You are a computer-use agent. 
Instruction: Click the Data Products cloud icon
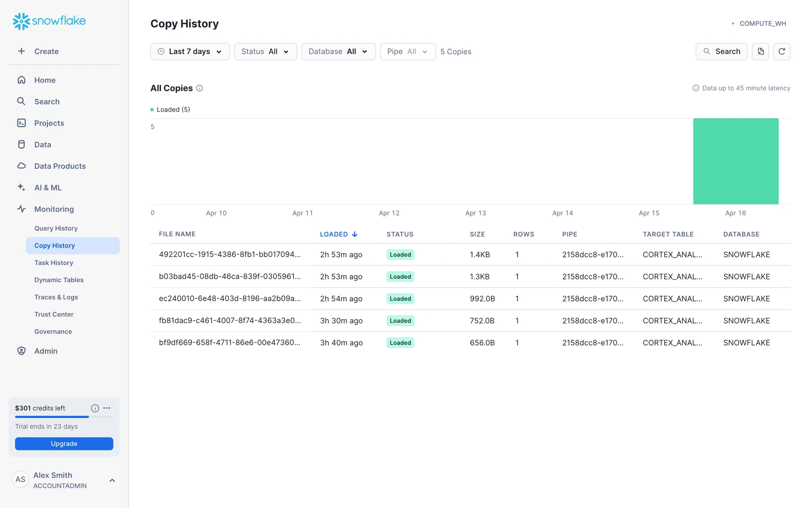pos(21,166)
